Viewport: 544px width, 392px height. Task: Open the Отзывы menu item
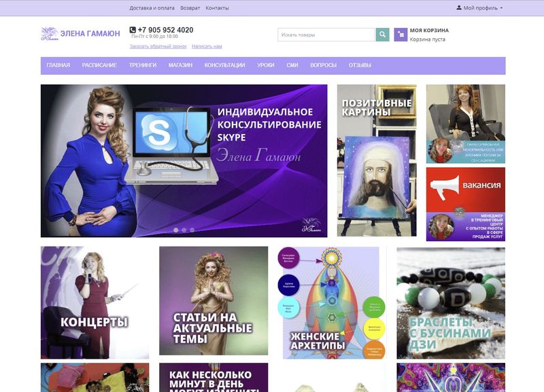pos(360,65)
